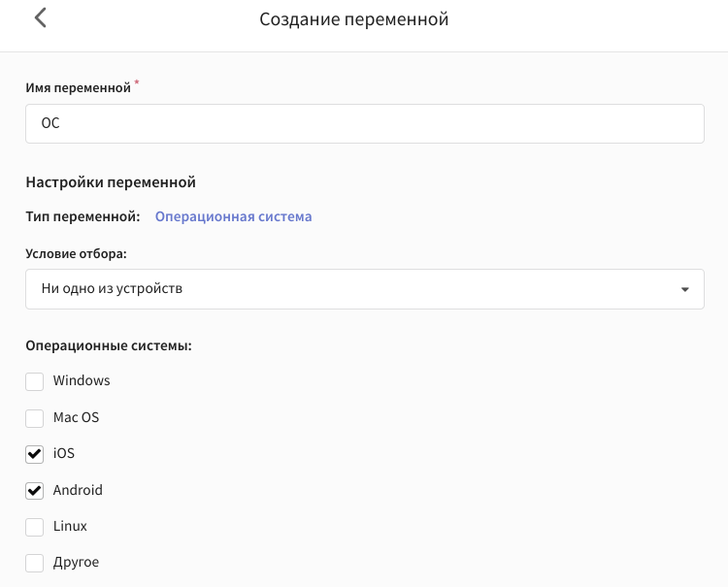The image size is (728, 587).
Task: Tick the Linux checkbox
Action: (34, 527)
